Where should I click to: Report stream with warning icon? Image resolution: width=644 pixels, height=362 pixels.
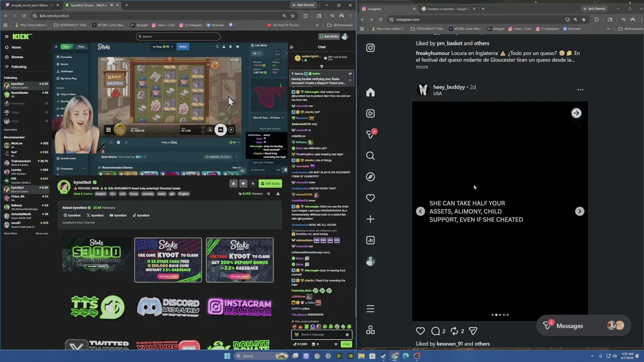coord(278,194)
